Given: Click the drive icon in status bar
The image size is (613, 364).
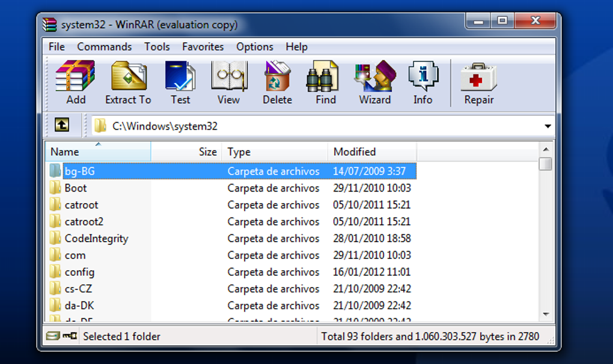Looking at the screenshot, I should (x=53, y=336).
